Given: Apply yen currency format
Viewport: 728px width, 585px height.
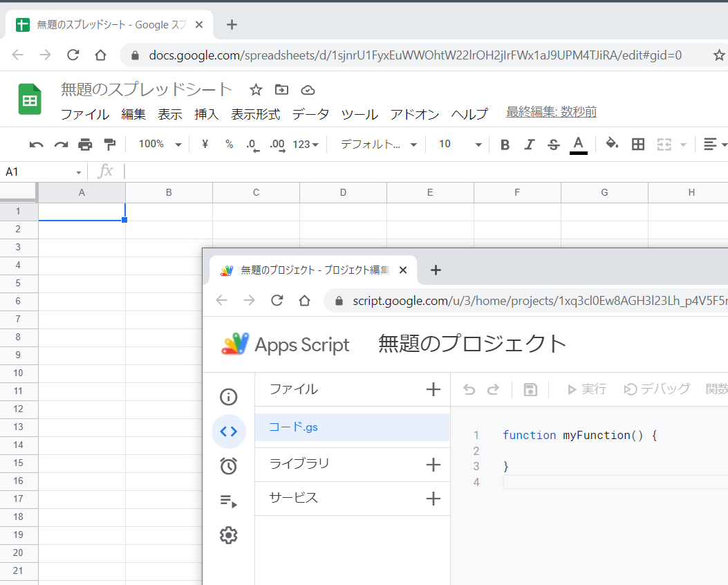Looking at the screenshot, I should click(x=205, y=145).
